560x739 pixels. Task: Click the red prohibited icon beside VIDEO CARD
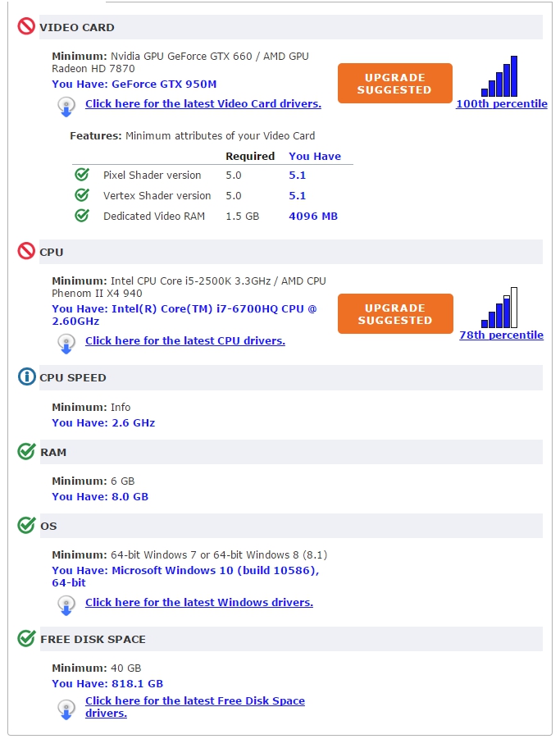click(x=26, y=26)
